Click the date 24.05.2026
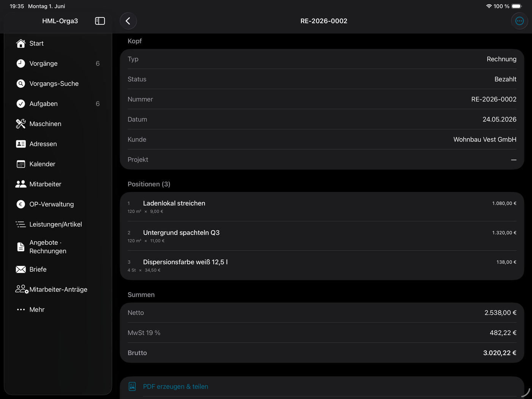The image size is (532, 399). (x=499, y=119)
